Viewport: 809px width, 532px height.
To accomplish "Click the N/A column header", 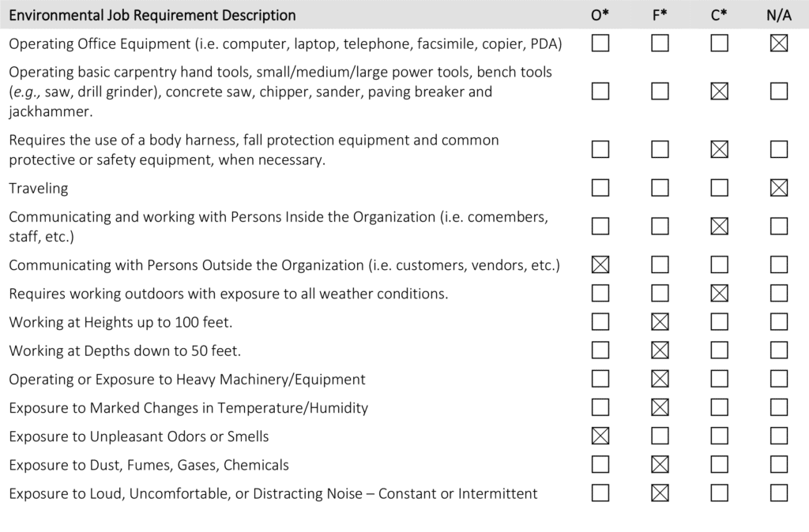I will coord(779,15).
